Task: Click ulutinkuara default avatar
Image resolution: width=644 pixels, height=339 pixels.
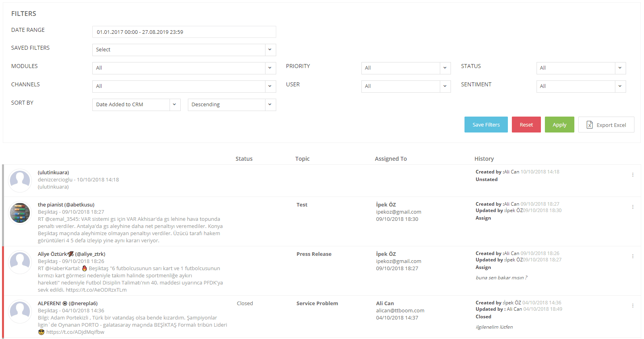Action: coord(20,181)
